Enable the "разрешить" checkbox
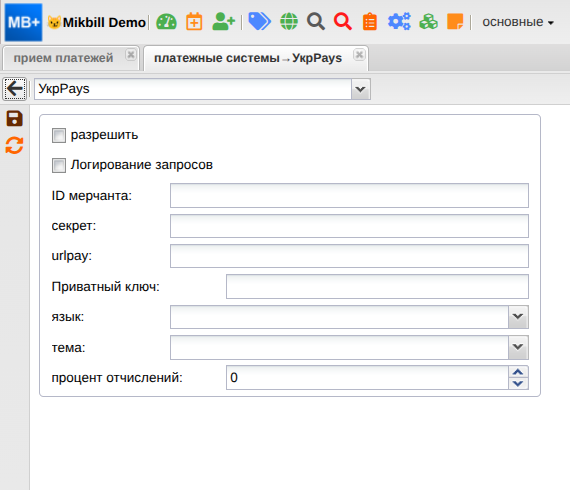The image size is (570, 490). (59, 135)
